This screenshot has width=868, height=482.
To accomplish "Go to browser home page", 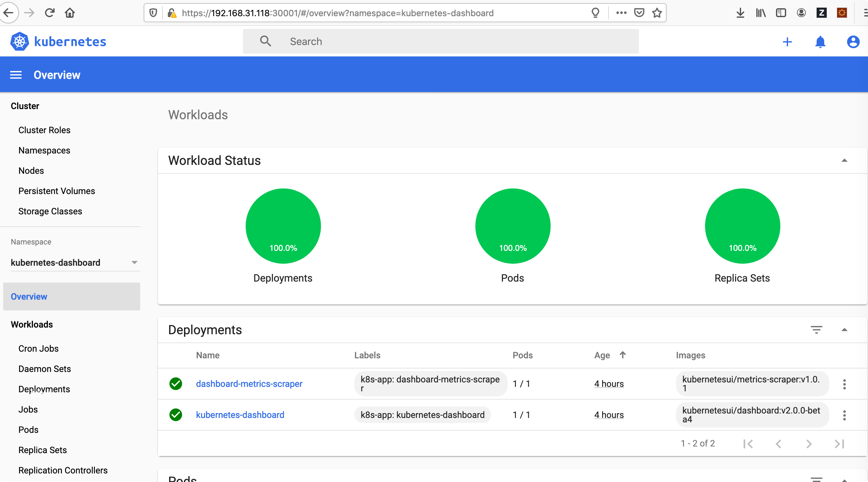I will click(x=70, y=13).
